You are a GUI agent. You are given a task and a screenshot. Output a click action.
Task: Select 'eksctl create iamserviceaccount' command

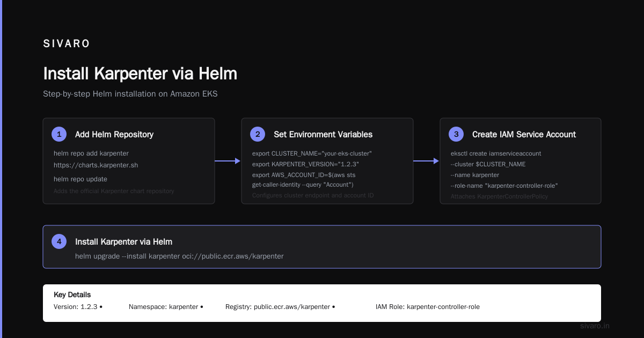click(496, 153)
